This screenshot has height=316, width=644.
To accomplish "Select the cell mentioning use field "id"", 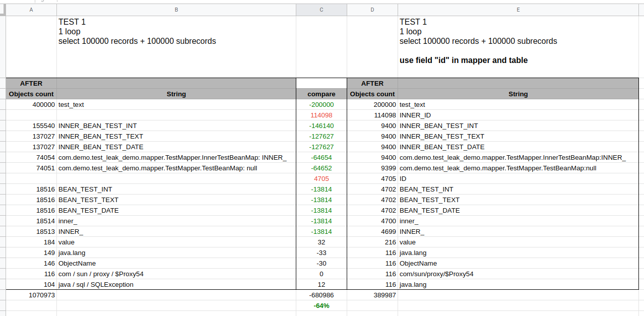I will (x=518, y=47).
